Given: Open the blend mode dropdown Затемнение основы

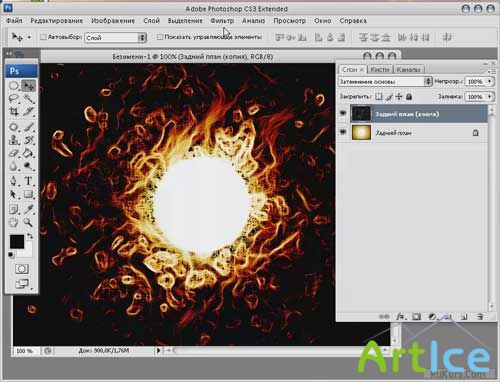Looking at the screenshot, I should [385, 81].
